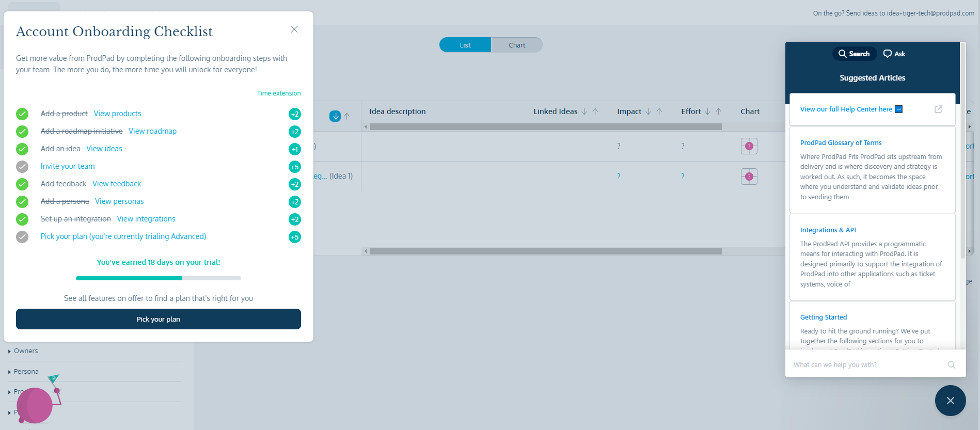Click external link icon on Help Center card
Image resolution: width=980 pixels, height=430 pixels.
click(938, 109)
